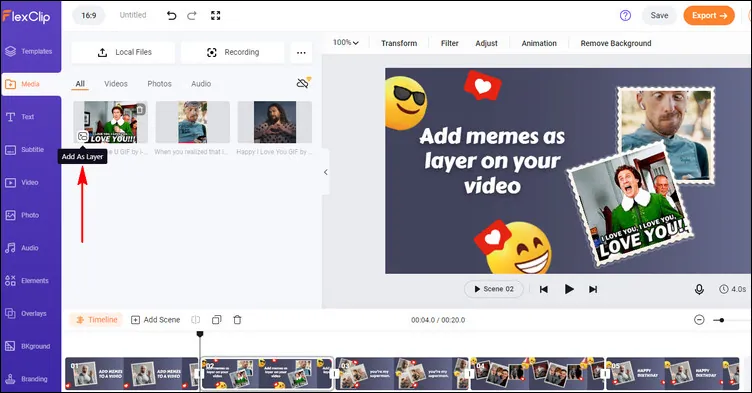This screenshot has width=752, height=393.
Task: Delete the selected scene from the timeline toolbar
Action: (237, 320)
